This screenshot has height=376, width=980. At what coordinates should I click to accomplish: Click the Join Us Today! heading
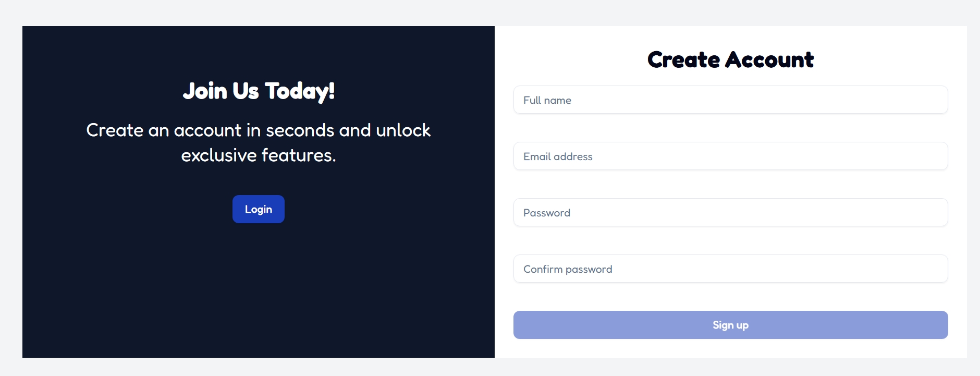click(x=259, y=91)
